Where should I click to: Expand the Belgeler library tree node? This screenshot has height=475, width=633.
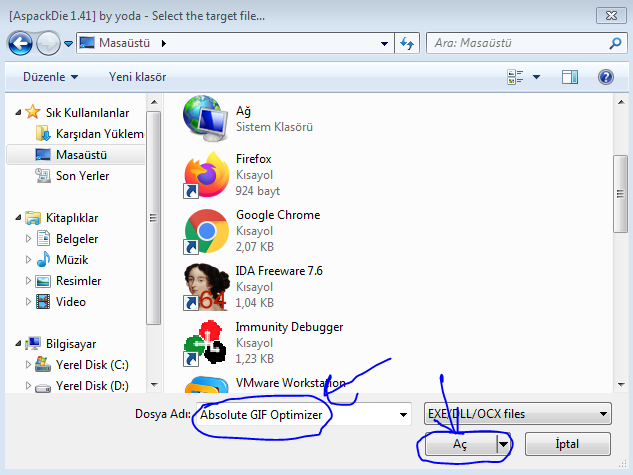point(29,239)
